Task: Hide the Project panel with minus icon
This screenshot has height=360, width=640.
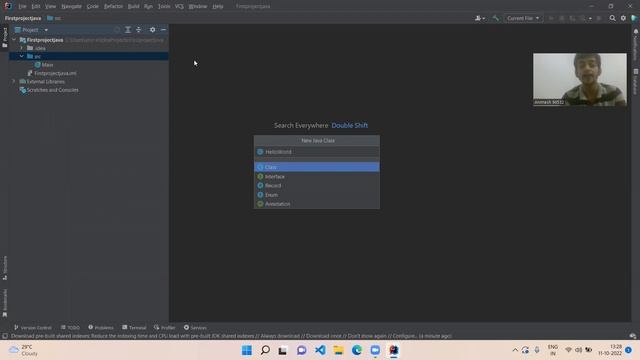Action: (x=163, y=30)
